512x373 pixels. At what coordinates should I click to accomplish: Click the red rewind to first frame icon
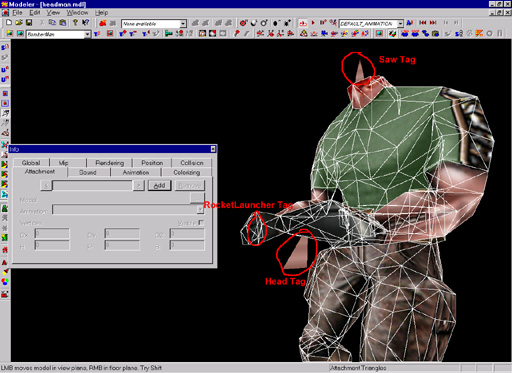tap(423, 23)
